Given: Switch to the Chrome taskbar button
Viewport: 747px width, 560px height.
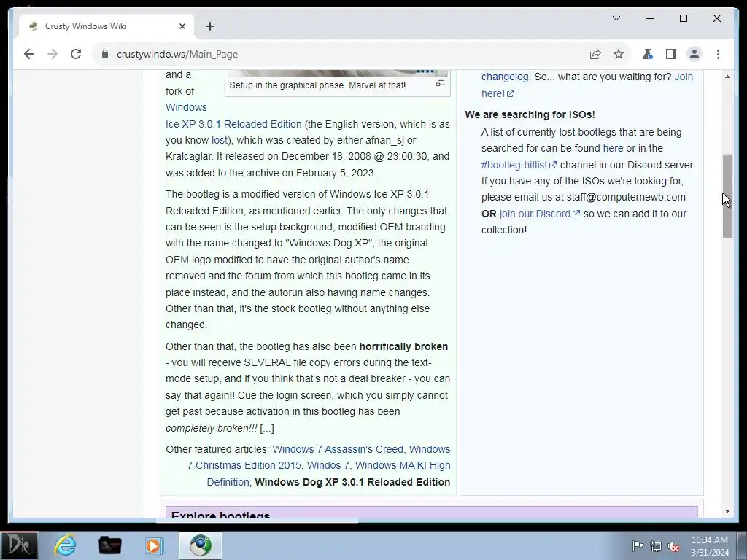Looking at the screenshot, I should tap(201, 545).
